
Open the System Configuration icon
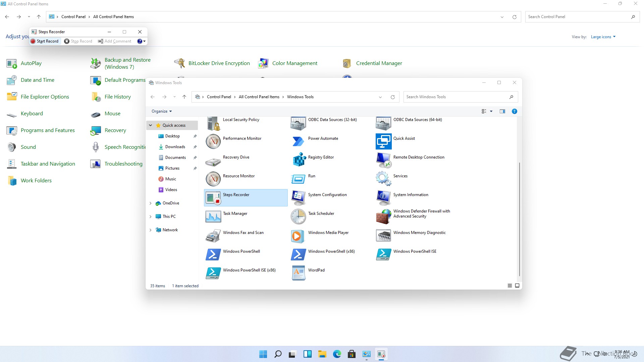[298, 198]
